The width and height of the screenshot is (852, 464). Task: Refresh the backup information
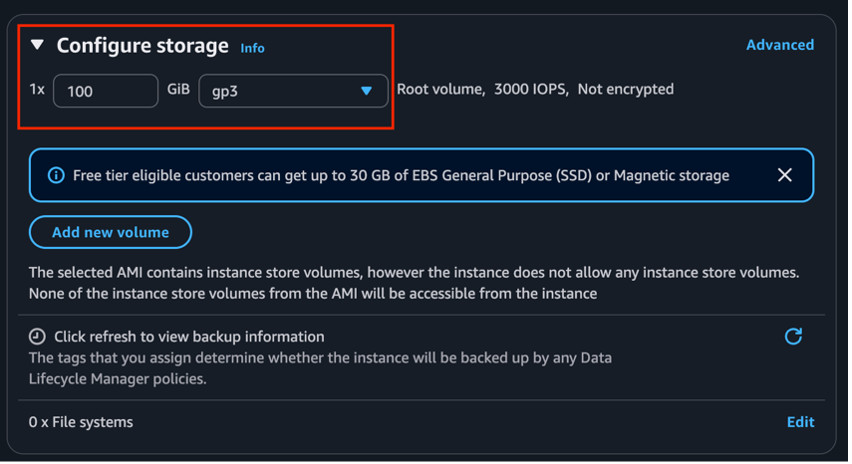(x=793, y=336)
